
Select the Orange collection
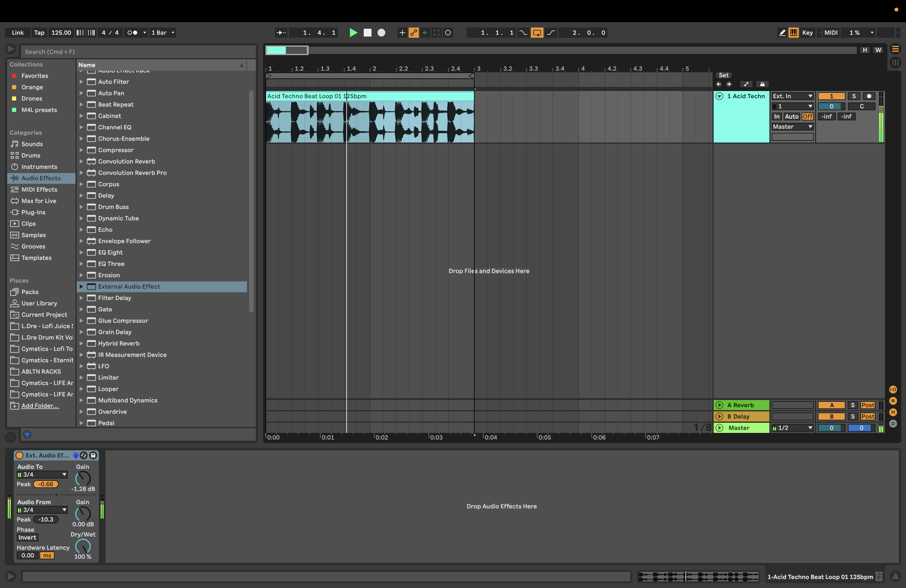click(32, 87)
